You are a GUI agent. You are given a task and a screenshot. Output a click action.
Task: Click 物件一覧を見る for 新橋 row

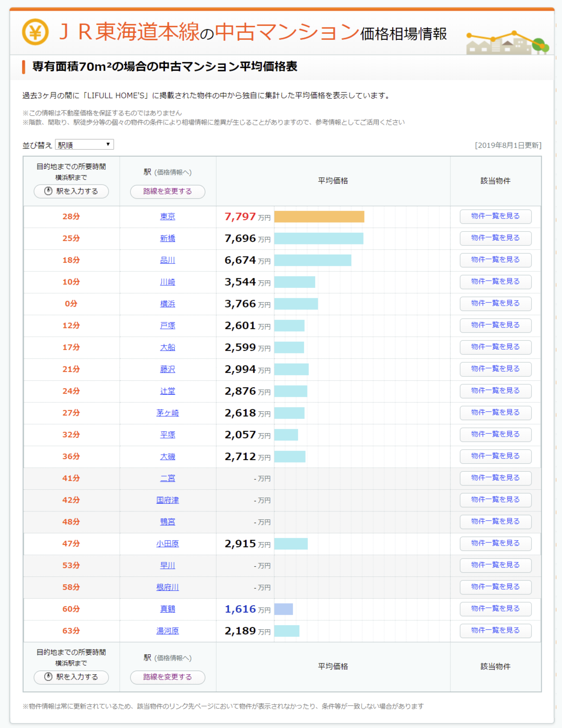(496, 238)
